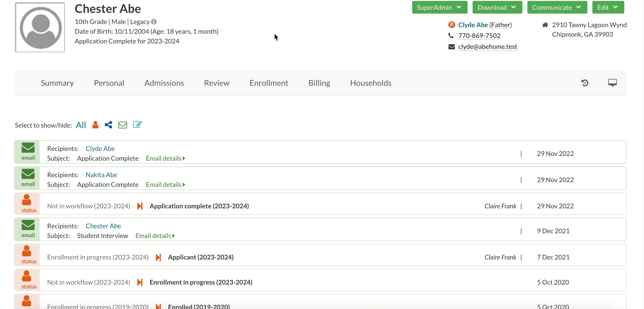
Task: Open the Communicate dropdown menu
Action: [557, 7]
